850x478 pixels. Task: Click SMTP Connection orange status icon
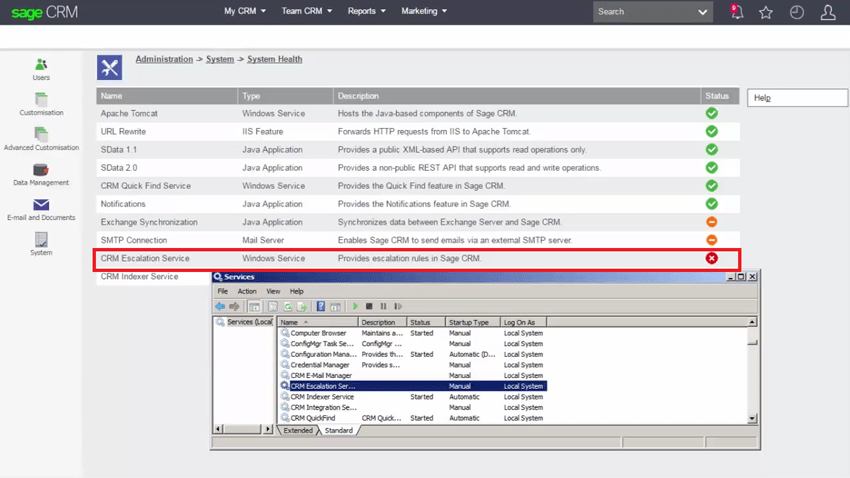(x=712, y=240)
